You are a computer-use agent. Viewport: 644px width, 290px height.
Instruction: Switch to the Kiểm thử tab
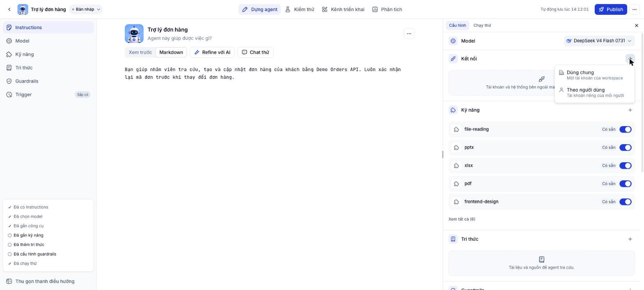click(300, 9)
